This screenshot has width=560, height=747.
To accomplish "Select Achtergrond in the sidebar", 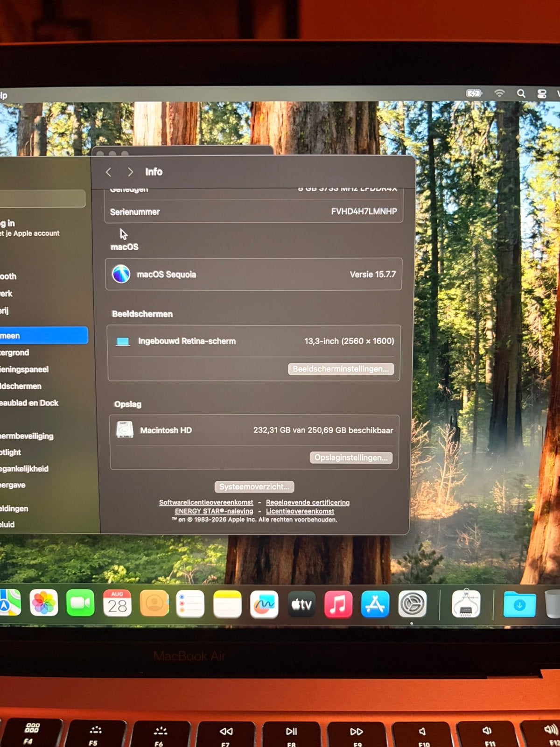I will (14, 352).
